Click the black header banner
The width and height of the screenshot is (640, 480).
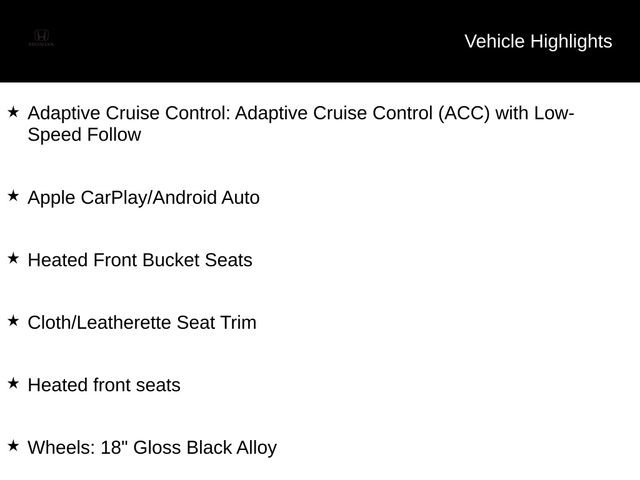(320, 41)
